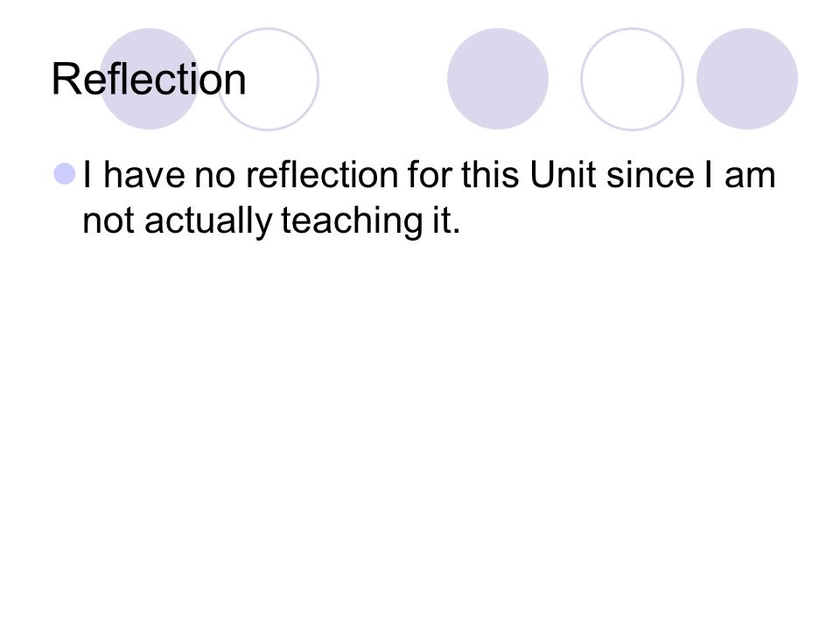Click the word "Unit" in the bullet text
The image size is (840, 630).
[x=563, y=175]
